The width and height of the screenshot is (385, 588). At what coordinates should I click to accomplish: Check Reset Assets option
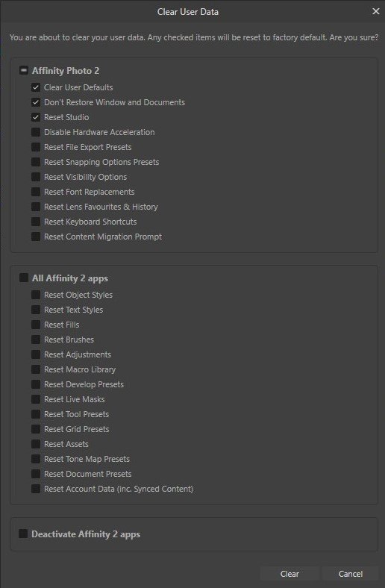36,444
